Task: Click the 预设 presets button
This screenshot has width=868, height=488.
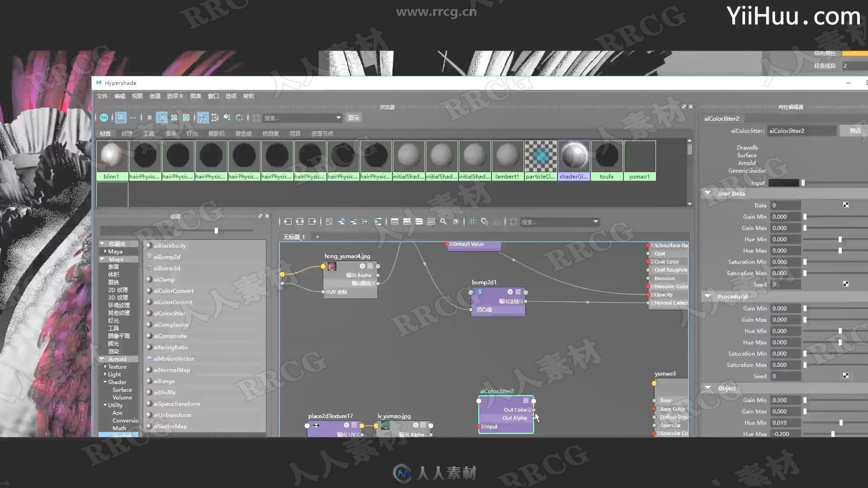Action: click(855, 131)
